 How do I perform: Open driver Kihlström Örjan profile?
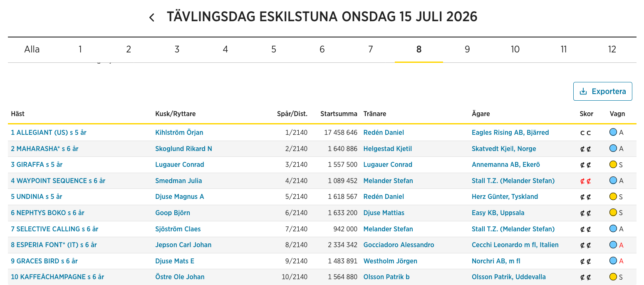tap(179, 133)
